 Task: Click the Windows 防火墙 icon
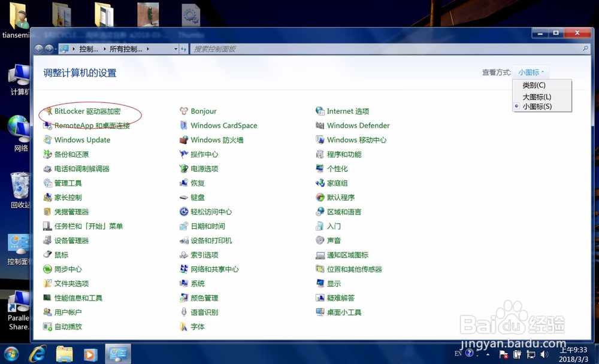click(x=184, y=140)
